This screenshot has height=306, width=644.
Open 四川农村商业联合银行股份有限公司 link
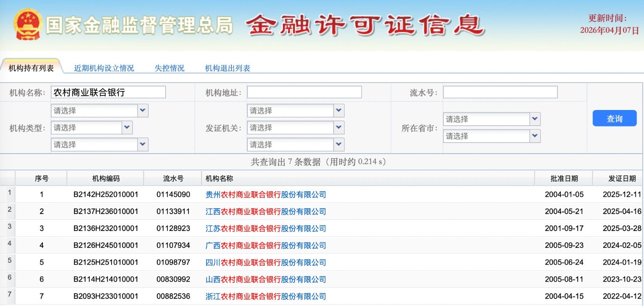click(266, 262)
